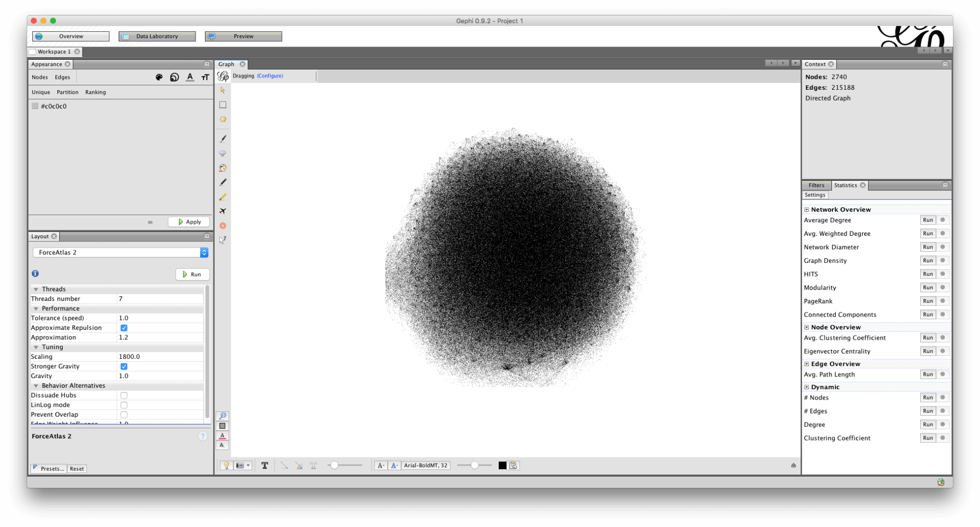The width and height of the screenshot is (980, 527).
Task: Run the ForceAtlas 2 layout
Action: click(192, 275)
